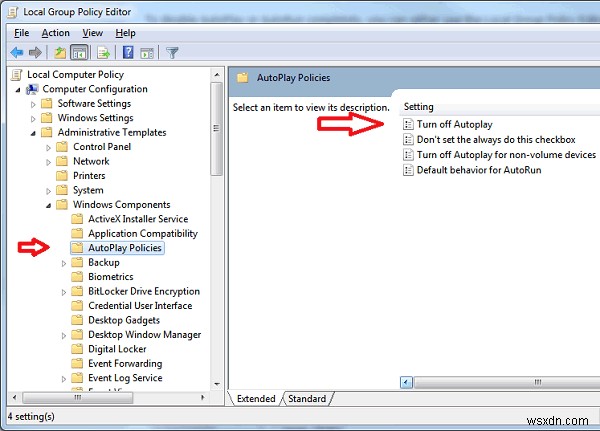Screen dimensions: 600x431
Task: Click the AutoPlay Policies header folder icon
Action: (242, 78)
